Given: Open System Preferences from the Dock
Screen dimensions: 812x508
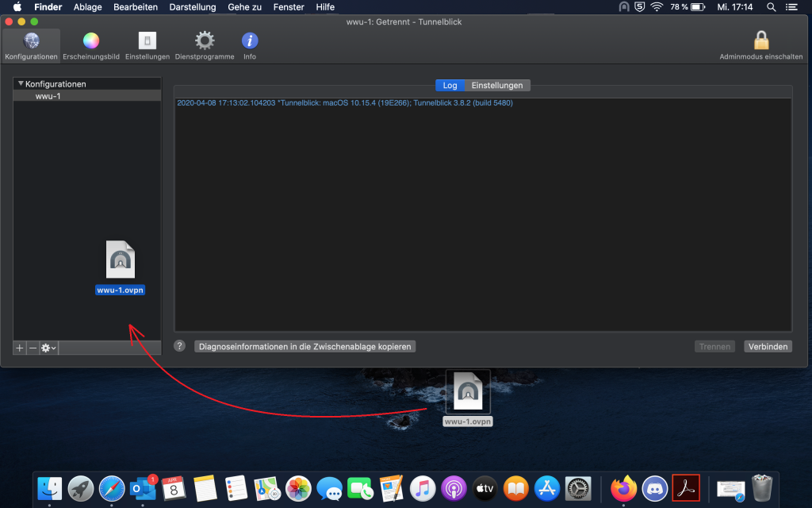Looking at the screenshot, I should tap(578, 488).
